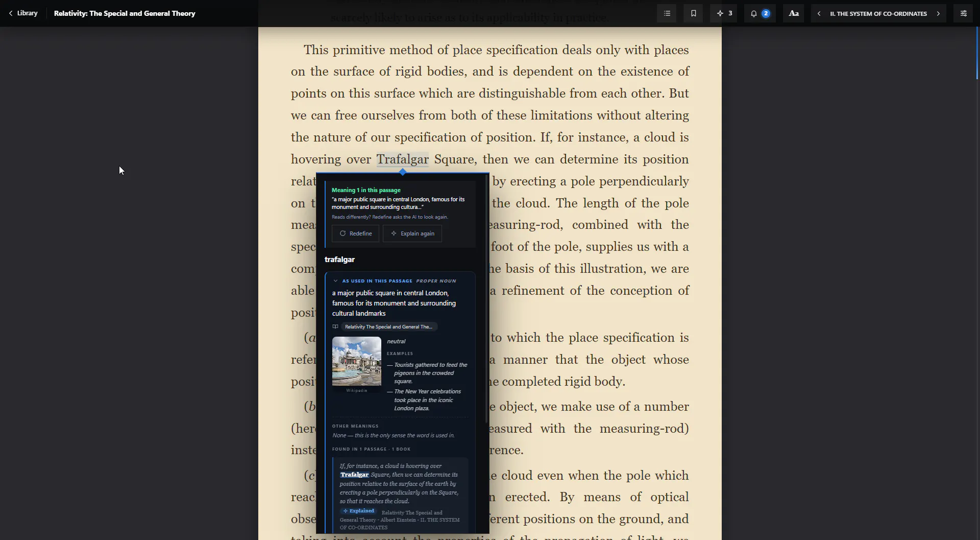Click the Wikipedia image credit
This screenshot has width=980, height=540.
pyautogui.click(x=357, y=390)
